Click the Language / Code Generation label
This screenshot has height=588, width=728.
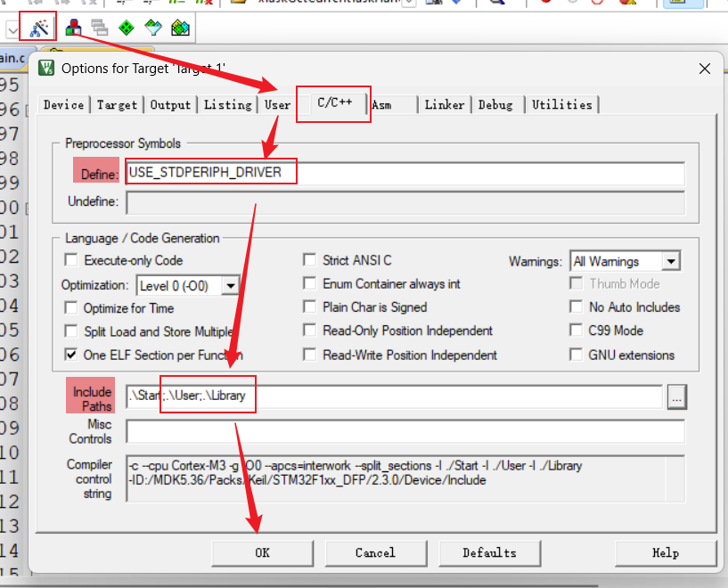[142, 239]
